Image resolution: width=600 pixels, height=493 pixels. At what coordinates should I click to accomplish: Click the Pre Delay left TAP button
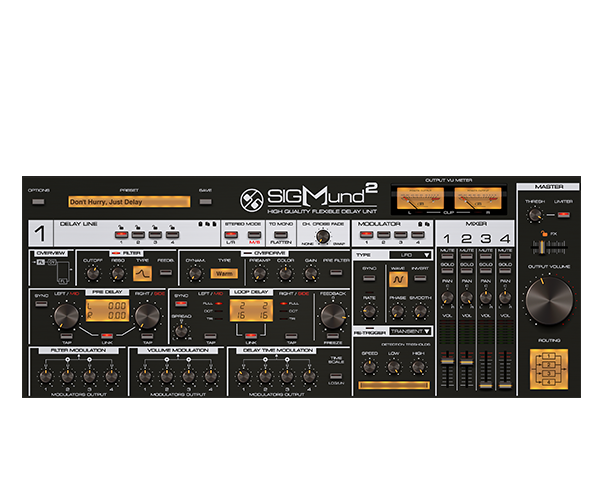[x=67, y=336]
